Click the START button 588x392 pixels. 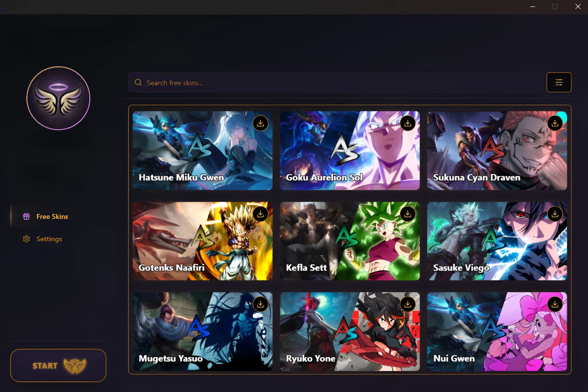[58, 366]
